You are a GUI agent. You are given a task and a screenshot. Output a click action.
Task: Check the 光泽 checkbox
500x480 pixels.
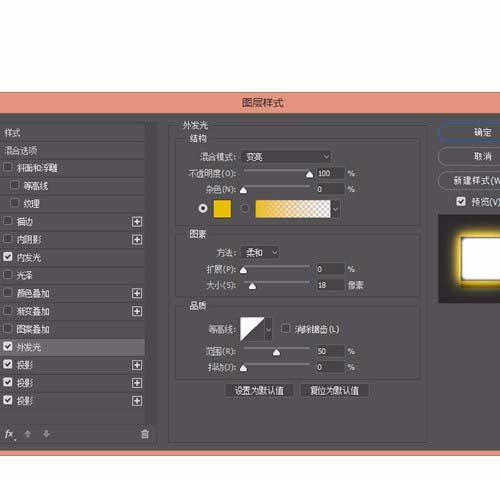(x=8, y=274)
